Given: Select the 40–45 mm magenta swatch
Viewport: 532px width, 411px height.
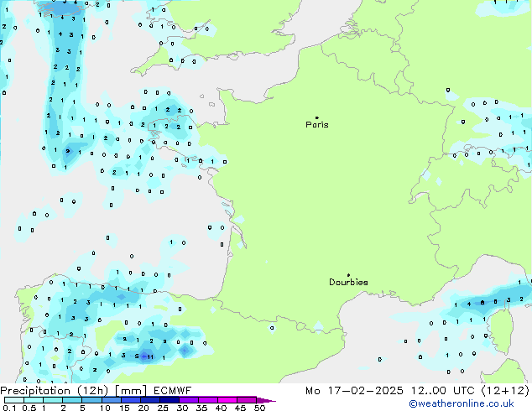Looking at the screenshot, I should click(227, 400).
